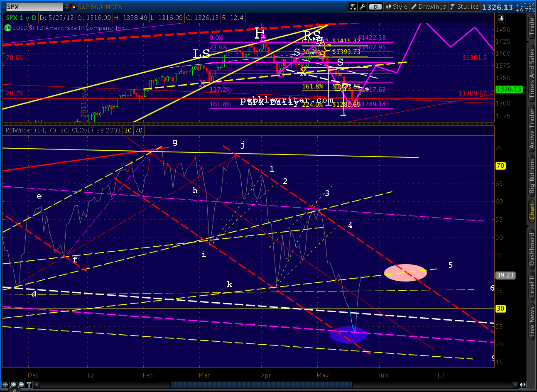This screenshot has height=392, width=537.
Task: Open chart settings wrench icon
Action: pos(362,7)
